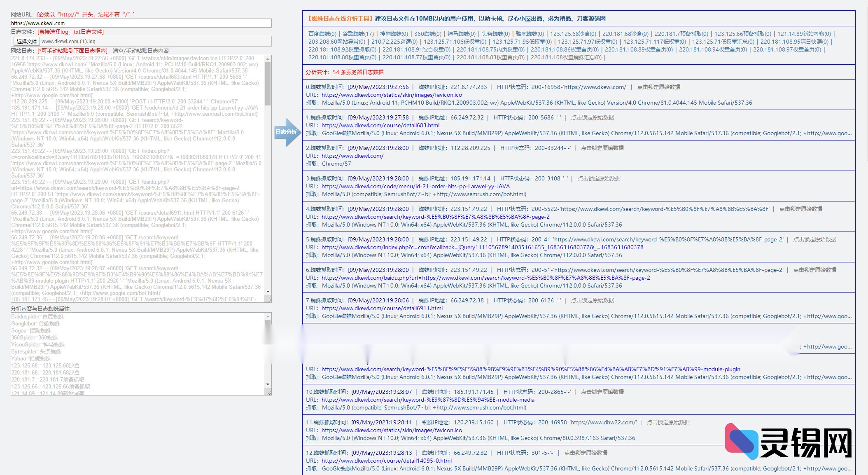Lock raw data for entry 10
Image resolution: width=868 pixels, height=475 pixels.
pos(602,392)
